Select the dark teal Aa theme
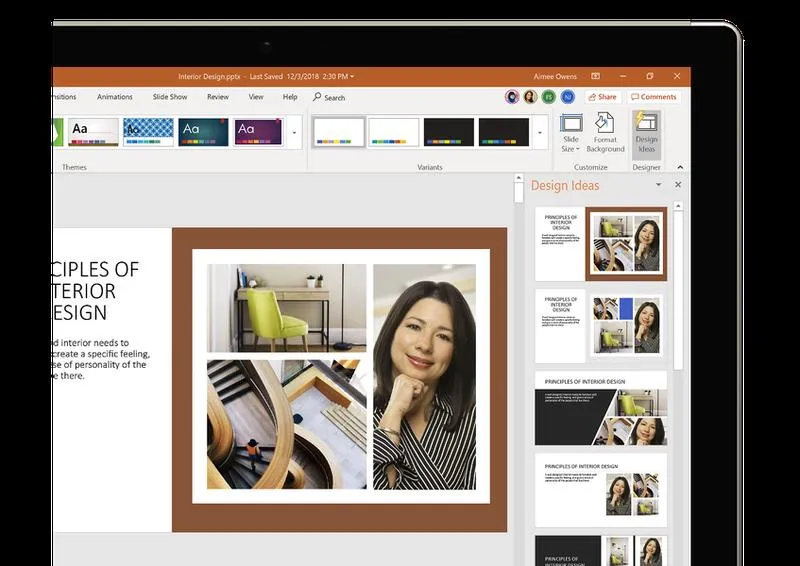This screenshot has height=566, width=800. point(203,132)
